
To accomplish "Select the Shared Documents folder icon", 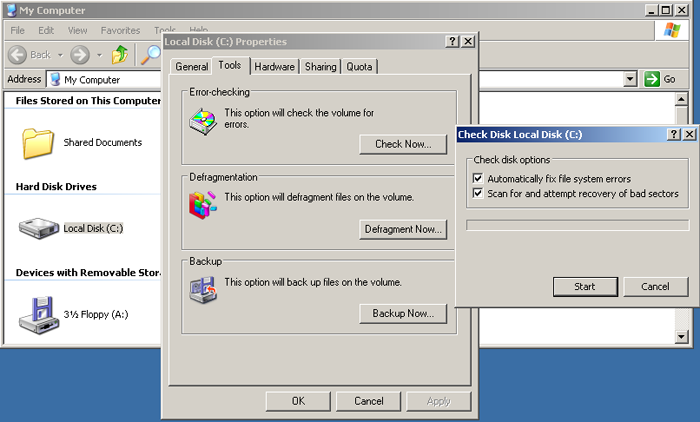I will (38, 143).
